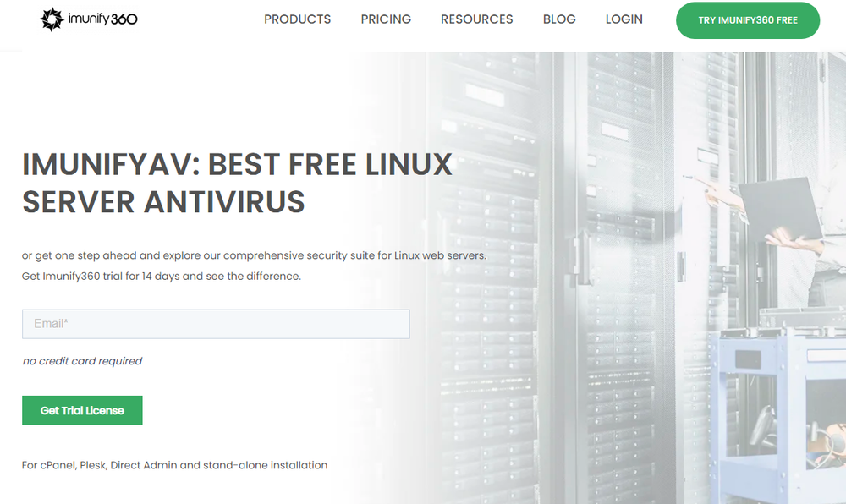This screenshot has width=846, height=504.
Task: Click the 'Get Imunify360 trial for 14 days' line
Action: (x=162, y=277)
